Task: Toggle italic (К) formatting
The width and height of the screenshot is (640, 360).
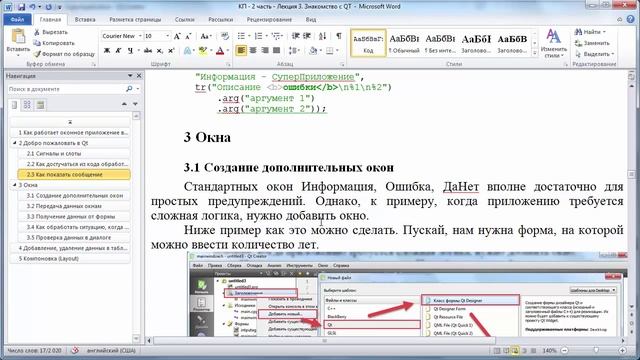Action: 118,51
